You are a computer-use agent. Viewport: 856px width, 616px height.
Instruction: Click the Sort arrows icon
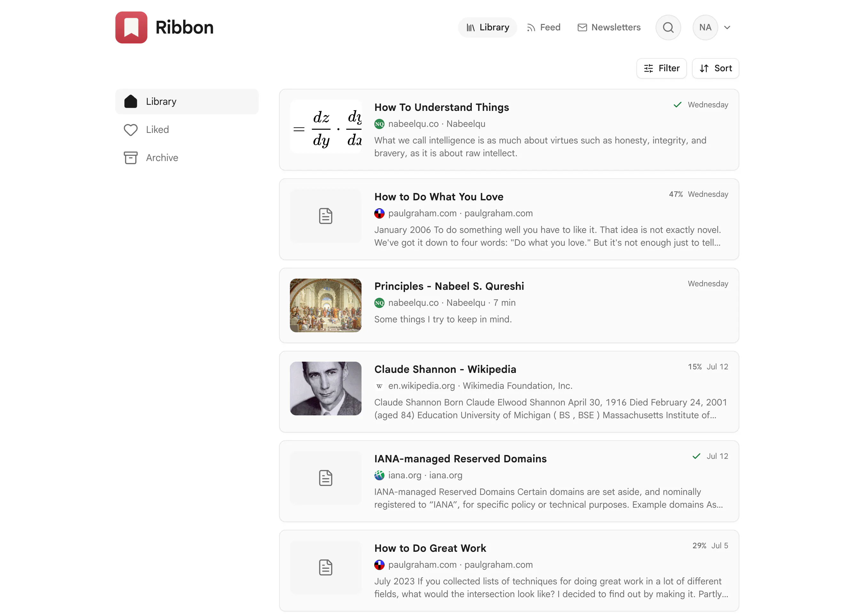(x=704, y=68)
